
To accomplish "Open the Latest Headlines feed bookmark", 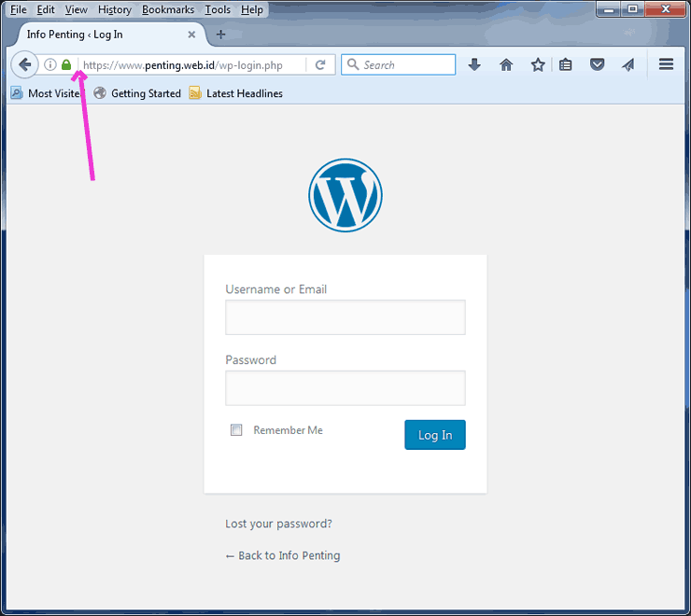I will 235,93.
